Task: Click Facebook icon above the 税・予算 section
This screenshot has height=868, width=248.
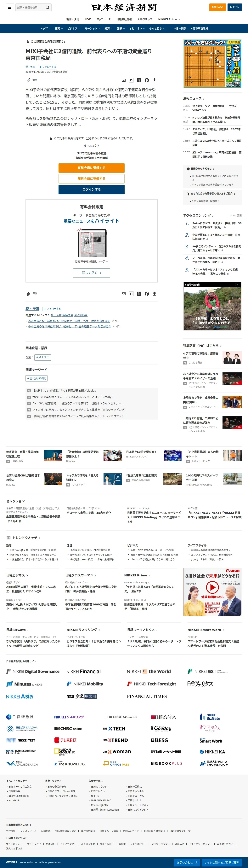Action: [x=147, y=294]
